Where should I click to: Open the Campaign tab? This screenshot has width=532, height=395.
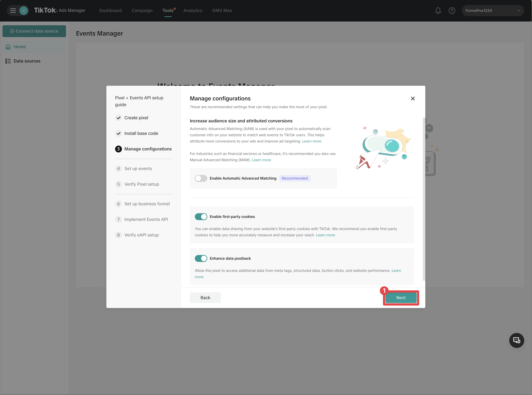click(142, 10)
